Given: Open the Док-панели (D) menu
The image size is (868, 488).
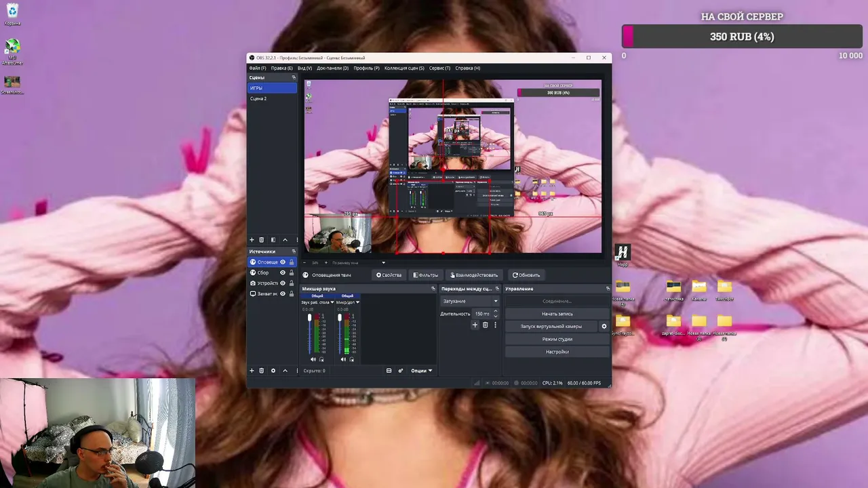Looking at the screenshot, I should pyautogui.click(x=332, y=68).
